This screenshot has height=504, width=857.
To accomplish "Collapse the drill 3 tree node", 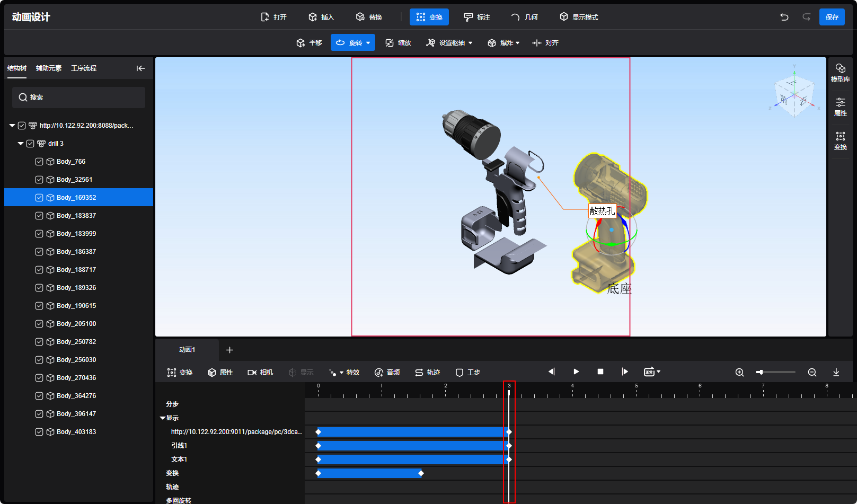I will 21,144.
